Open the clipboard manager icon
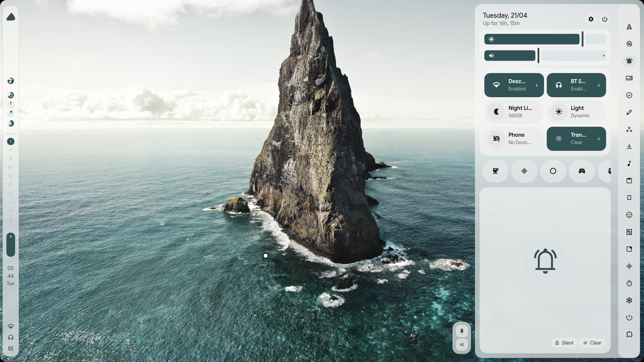This screenshot has height=362, width=644. point(629,181)
